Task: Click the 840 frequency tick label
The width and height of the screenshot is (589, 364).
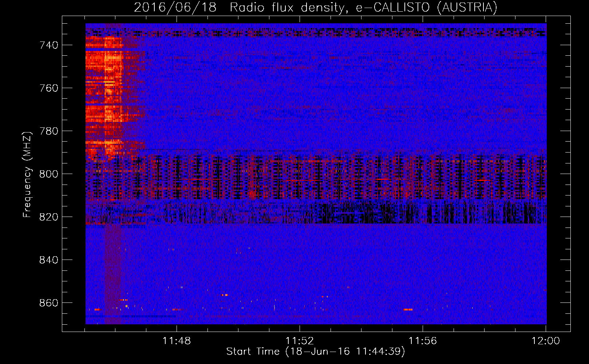Action: (49, 260)
